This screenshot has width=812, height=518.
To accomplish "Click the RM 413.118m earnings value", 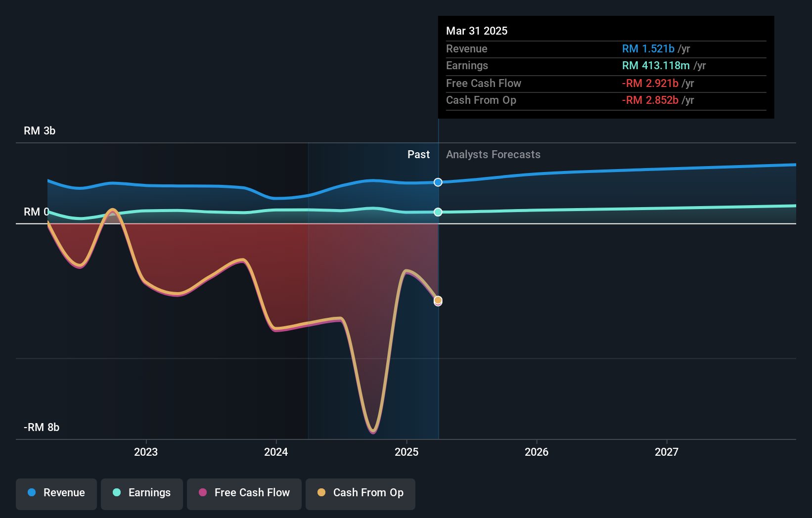I will 656,66.
